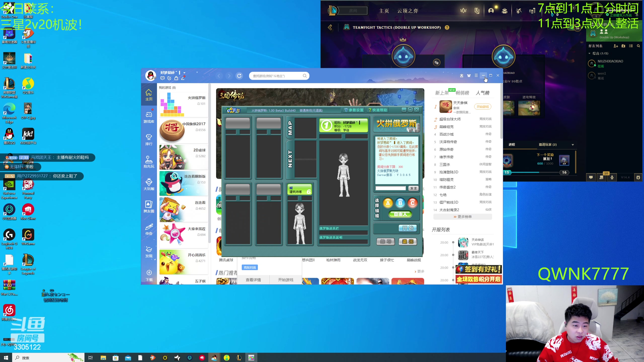Expand 更多榜单 rankings list
Image resolution: width=644 pixels, height=362 pixels.
[x=462, y=217]
